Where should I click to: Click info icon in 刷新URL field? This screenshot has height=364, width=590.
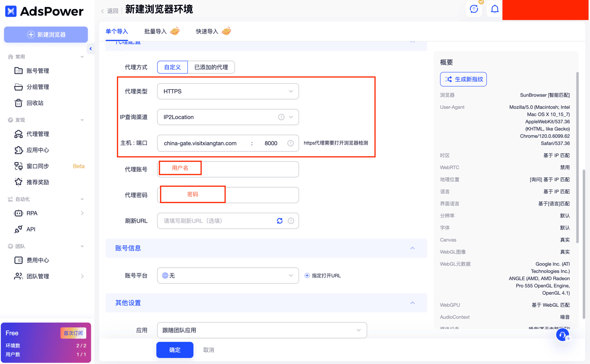pyautogui.click(x=291, y=221)
